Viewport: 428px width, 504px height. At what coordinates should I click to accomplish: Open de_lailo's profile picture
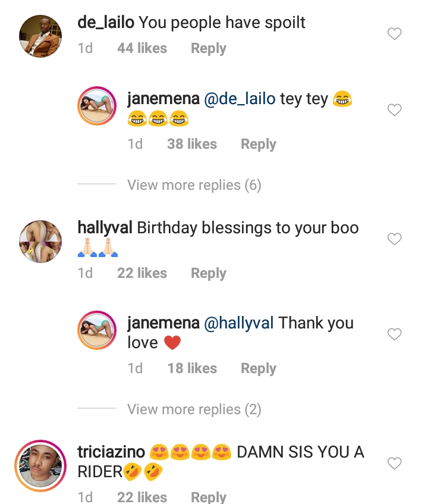[40, 36]
